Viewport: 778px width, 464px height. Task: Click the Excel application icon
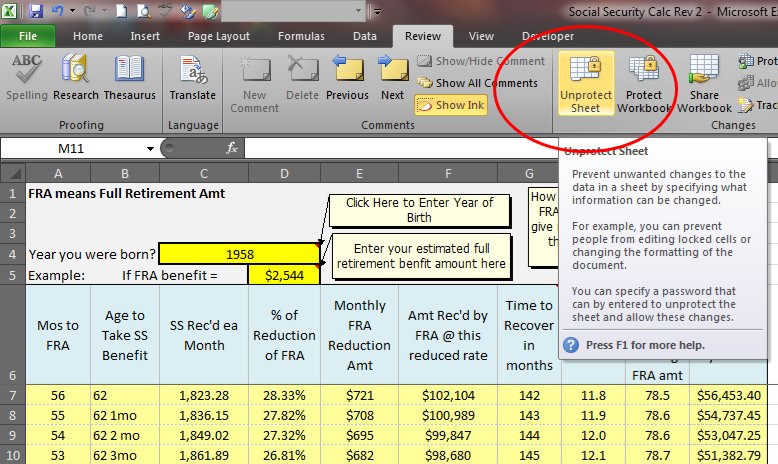(10, 11)
